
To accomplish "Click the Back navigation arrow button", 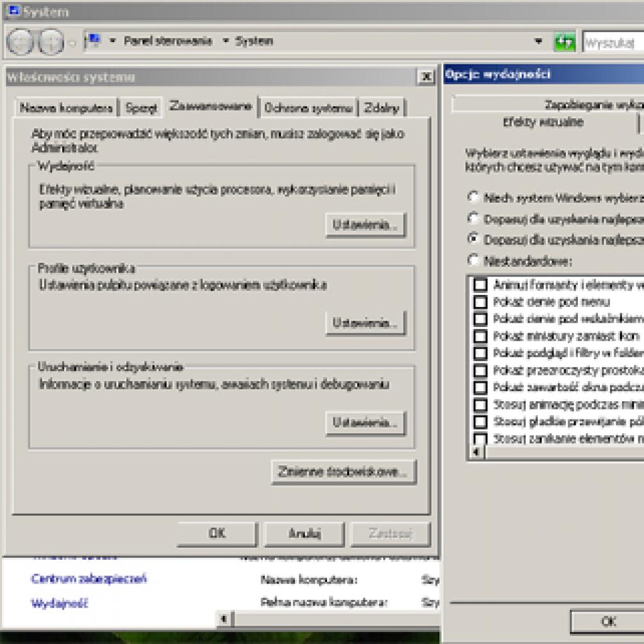I will [x=19, y=42].
